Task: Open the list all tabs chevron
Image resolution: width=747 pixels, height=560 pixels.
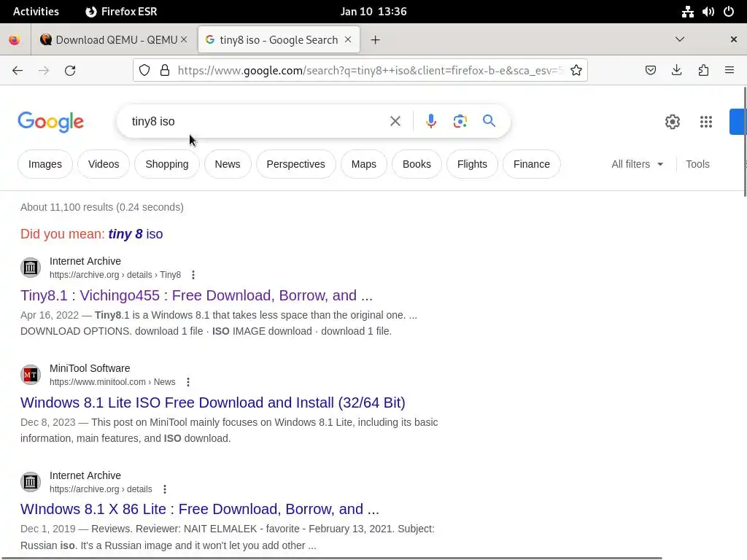Action: 680,39
